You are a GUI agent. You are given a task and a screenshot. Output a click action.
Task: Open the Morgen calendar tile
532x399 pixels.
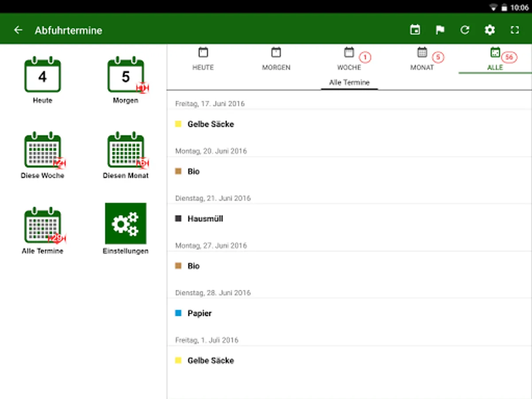(126, 80)
